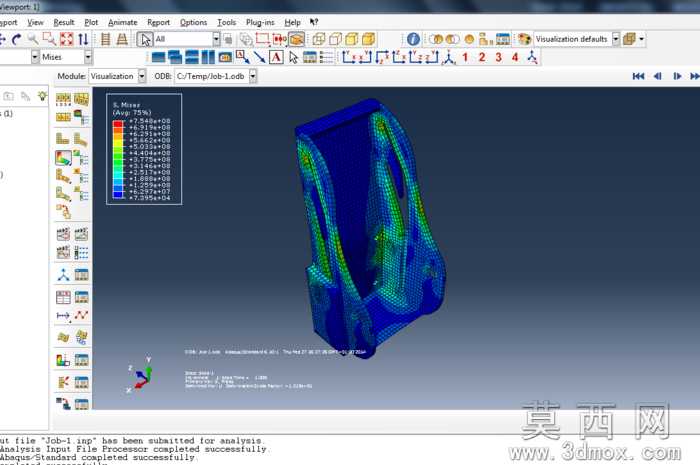
Task: Apply user-defined view 1
Action: click(x=465, y=57)
